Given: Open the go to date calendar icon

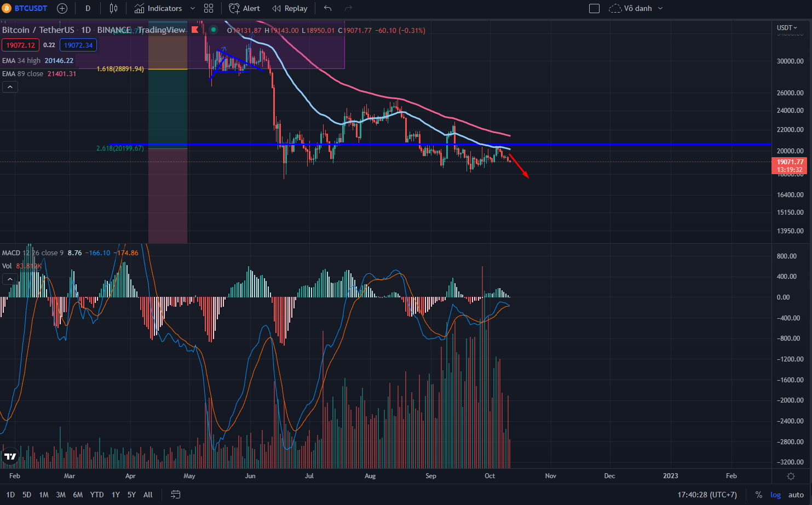Looking at the screenshot, I should [x=175, y=495].
